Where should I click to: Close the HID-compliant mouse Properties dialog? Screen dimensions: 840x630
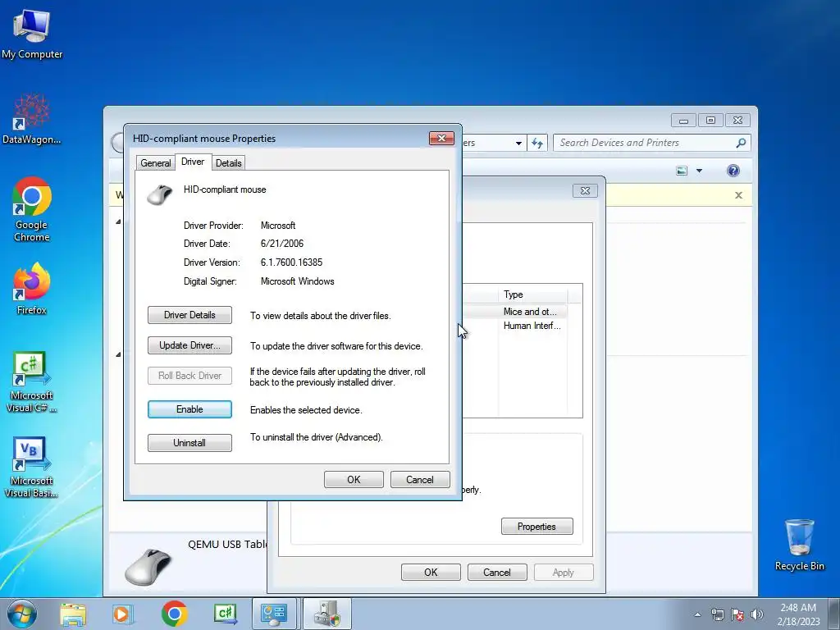coord(441,138)
